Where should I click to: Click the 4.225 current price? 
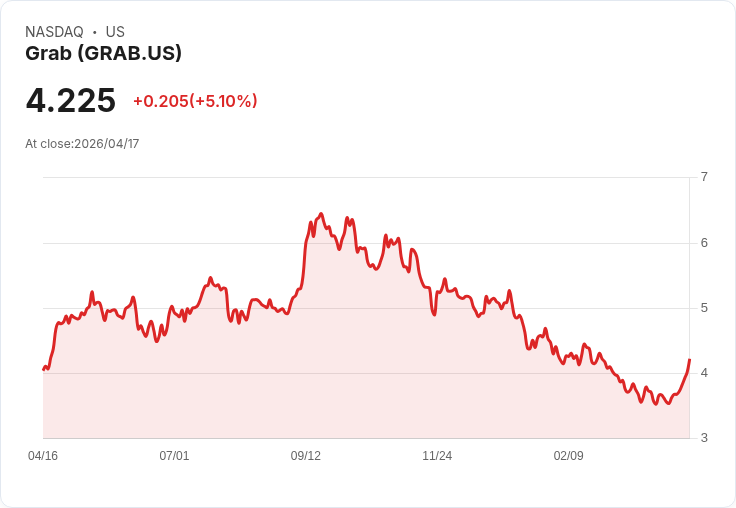click(71, 100)
